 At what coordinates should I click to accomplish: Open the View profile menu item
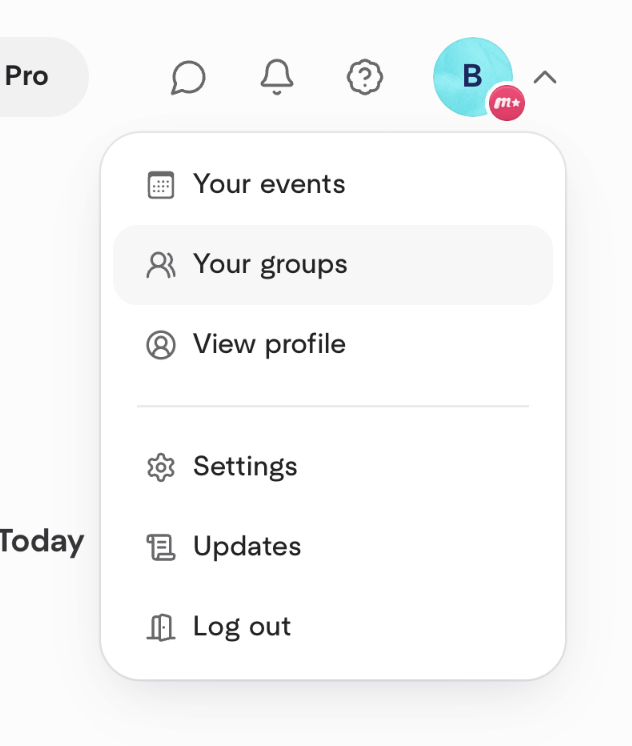269,345
